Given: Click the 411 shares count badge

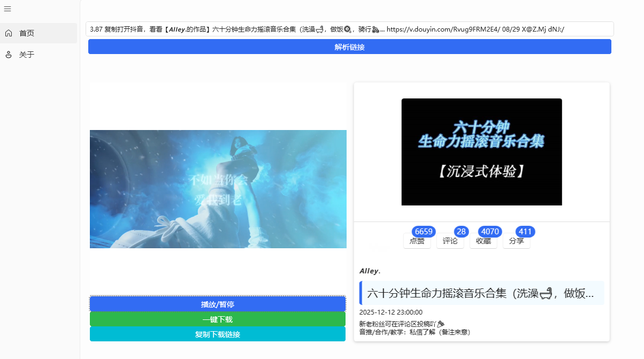Looking at the screenshot, I should (x=525, y=232).
